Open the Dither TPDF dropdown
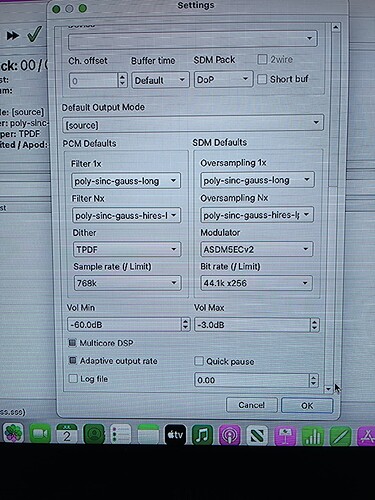 coord(127,249)
